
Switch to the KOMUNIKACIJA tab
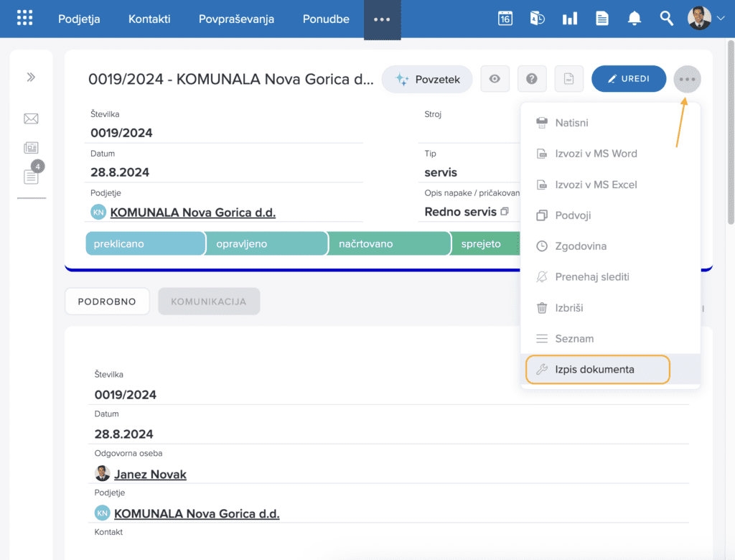[x=209, y=302]
